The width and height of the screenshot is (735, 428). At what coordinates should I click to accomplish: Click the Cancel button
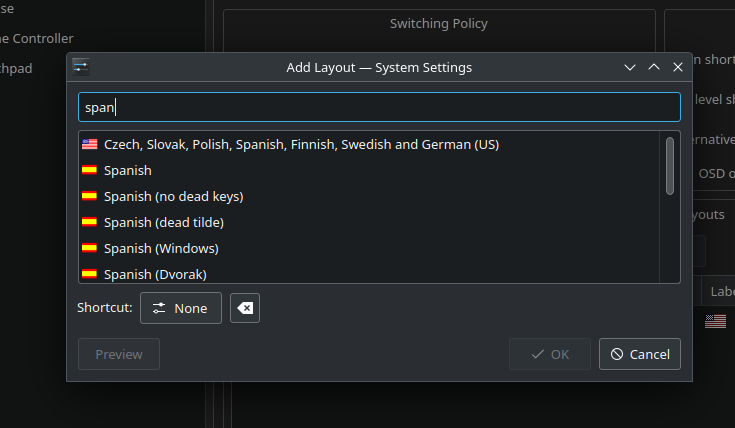click(640, 354)
